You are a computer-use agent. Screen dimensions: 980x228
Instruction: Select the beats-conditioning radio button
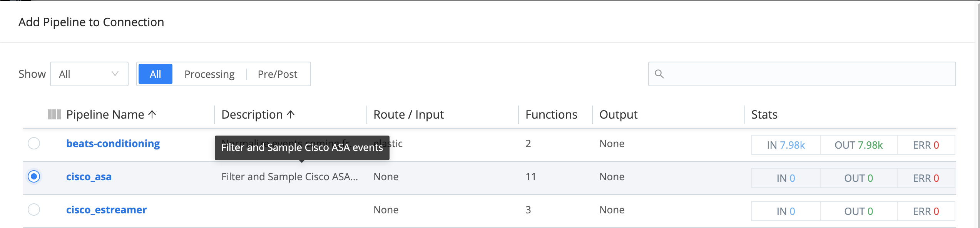click(x=35, y=144)
